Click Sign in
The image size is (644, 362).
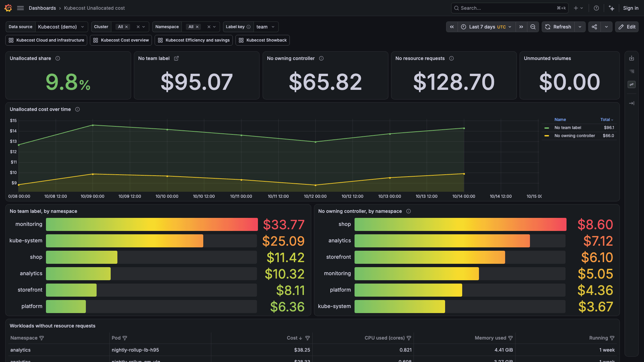pos(631,8)
